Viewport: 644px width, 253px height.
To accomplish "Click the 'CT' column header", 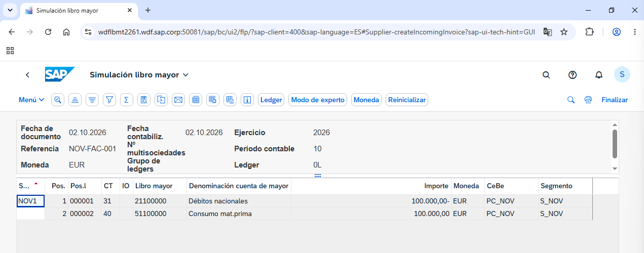I will [x=110, y=186].
